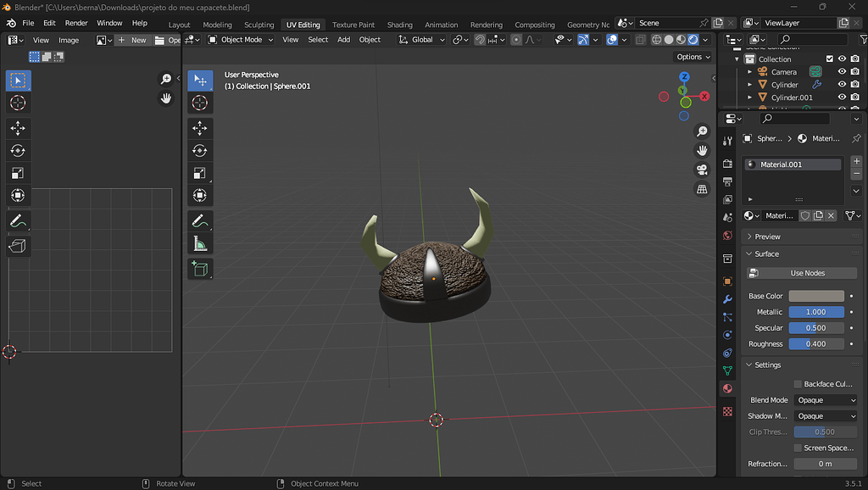Open the Render menu in the top bar
868x490 pixels.
pyautogui.click(x=76, y=23)
